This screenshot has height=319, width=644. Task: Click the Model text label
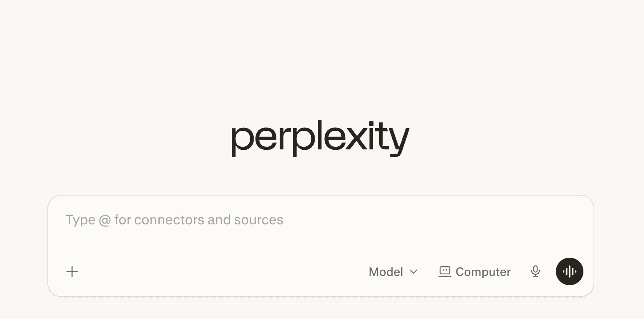386,272
